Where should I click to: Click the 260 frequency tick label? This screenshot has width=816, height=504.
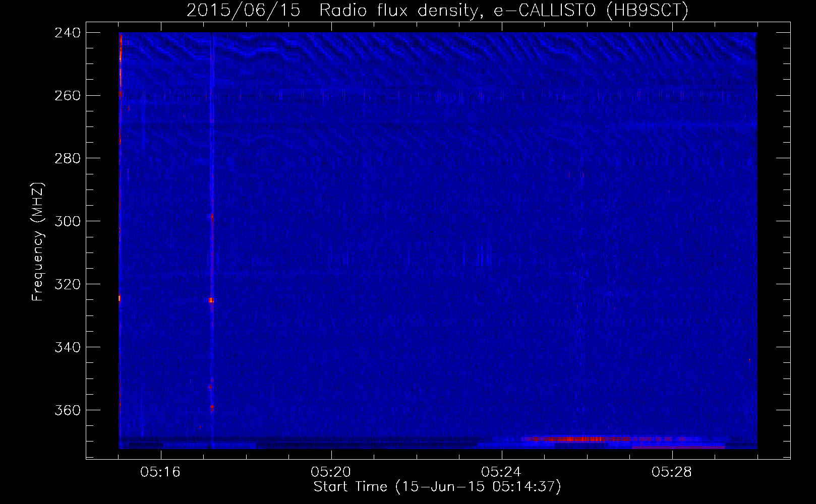click(x=68, y=96)
